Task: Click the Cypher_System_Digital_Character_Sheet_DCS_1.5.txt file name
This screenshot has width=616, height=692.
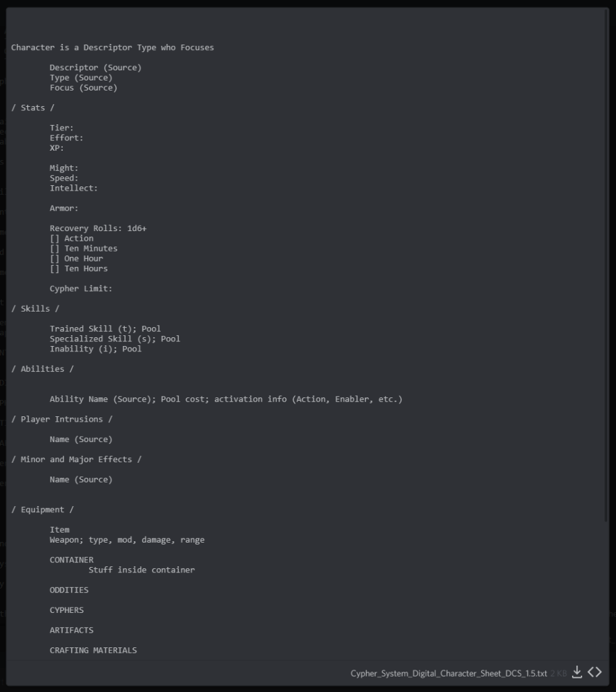Action: [448, 674]
